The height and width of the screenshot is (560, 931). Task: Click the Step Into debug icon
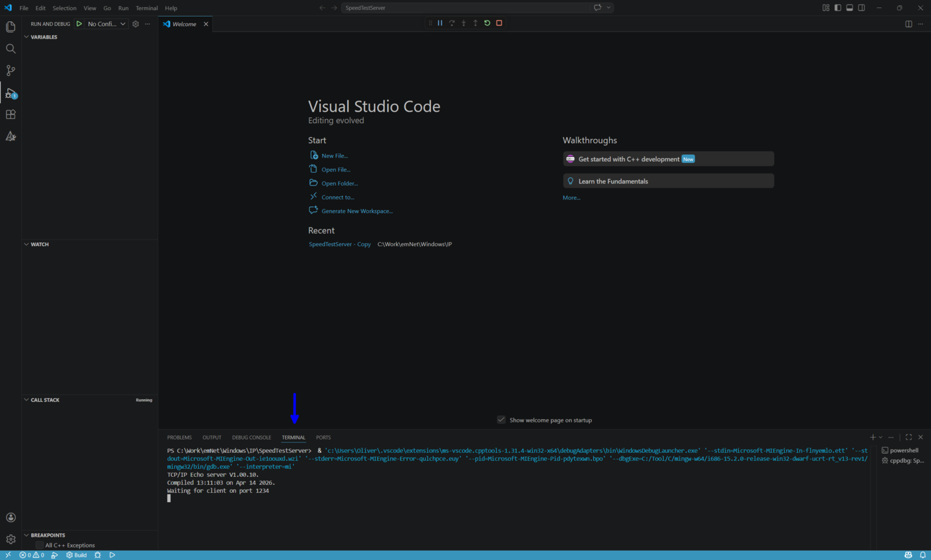pos(464,23)
